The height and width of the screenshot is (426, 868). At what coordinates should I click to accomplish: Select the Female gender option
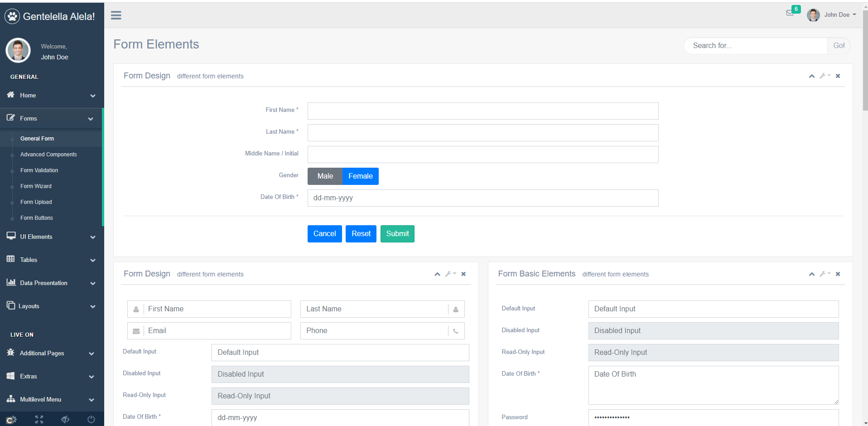pos(360,176)
